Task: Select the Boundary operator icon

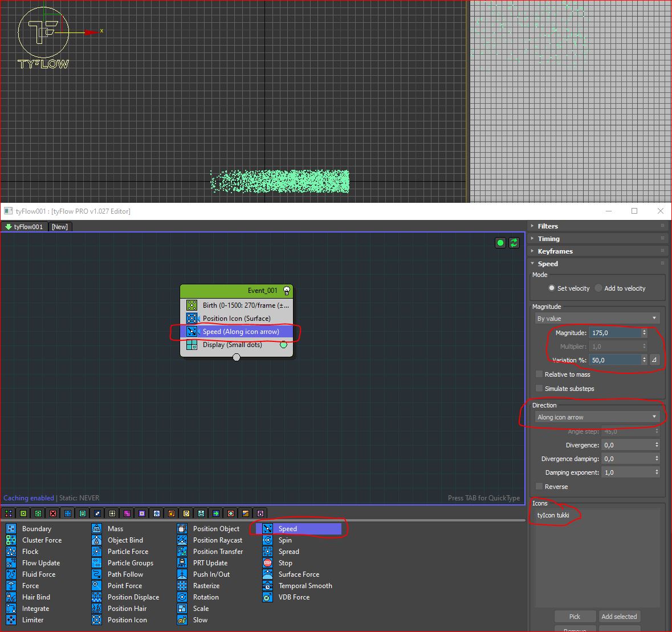Action: pyautogui.click(x=11, y=529)
